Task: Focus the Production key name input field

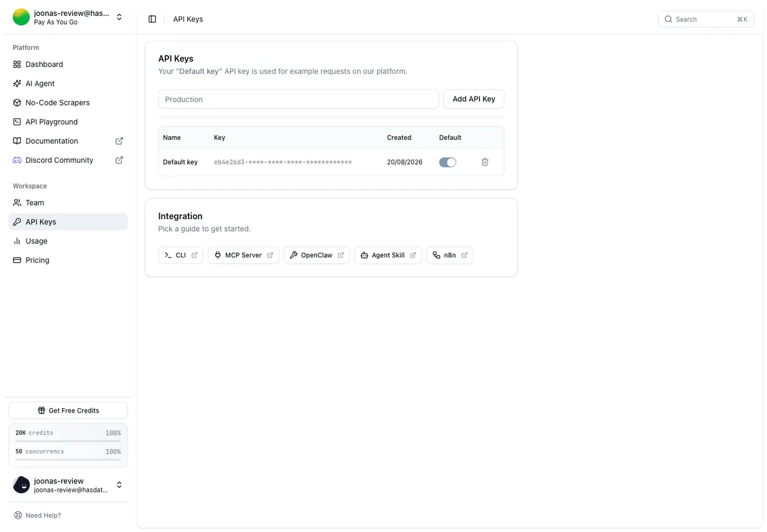Action: coord(298,99)
